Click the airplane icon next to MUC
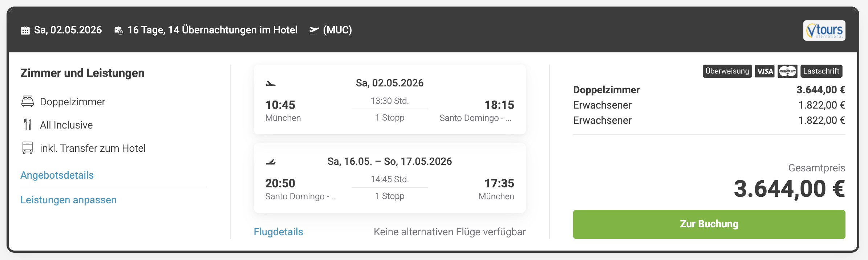868x260 pixels. [314, 30]
